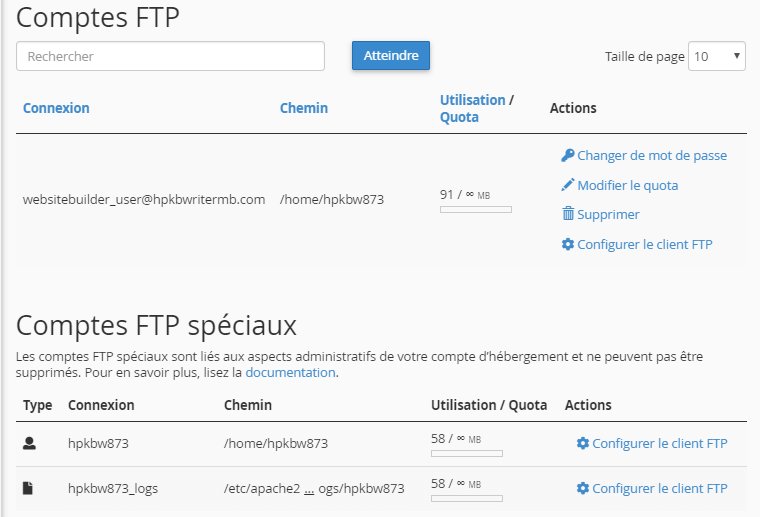The height and width of the screenshot is (517, 773).
Task: Expand the truncated path ellipsis for hpkbw873_logs
Action: [309, 490]
